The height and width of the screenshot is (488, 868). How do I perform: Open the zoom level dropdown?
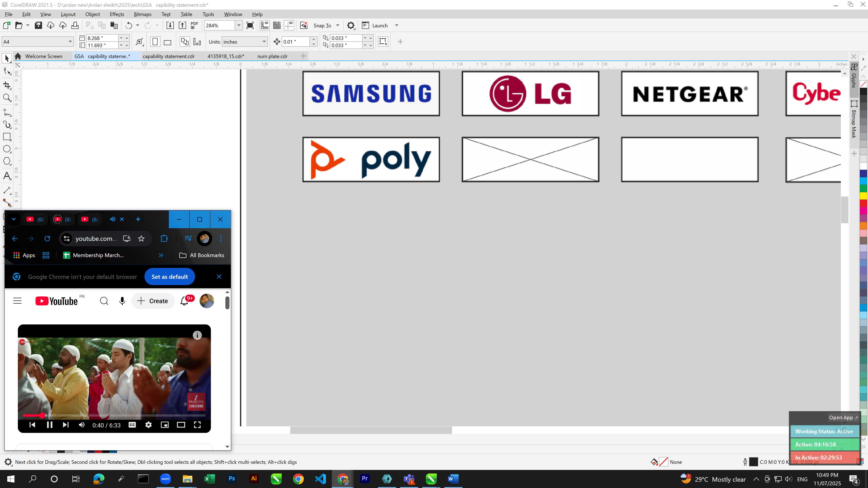click(239, 25)
